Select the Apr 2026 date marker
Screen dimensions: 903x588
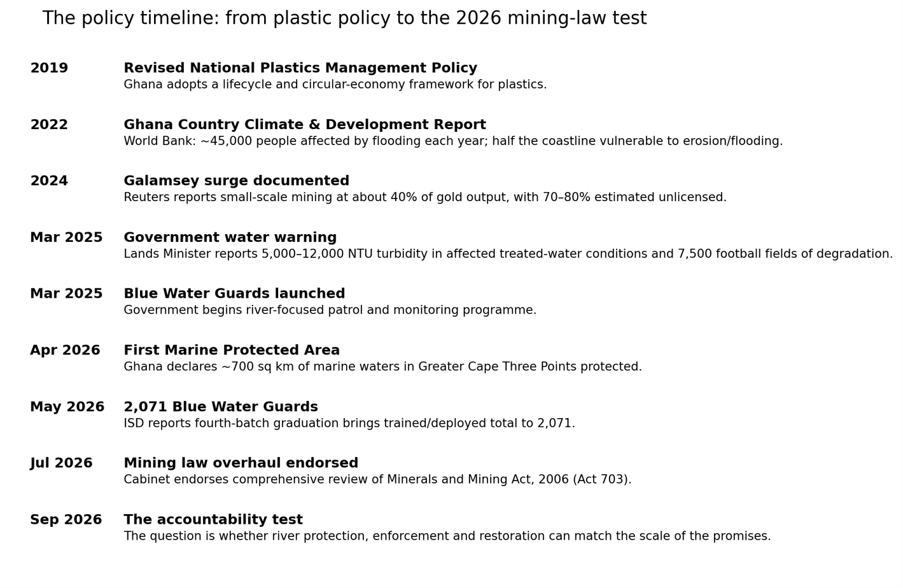[x=65, y=351]
